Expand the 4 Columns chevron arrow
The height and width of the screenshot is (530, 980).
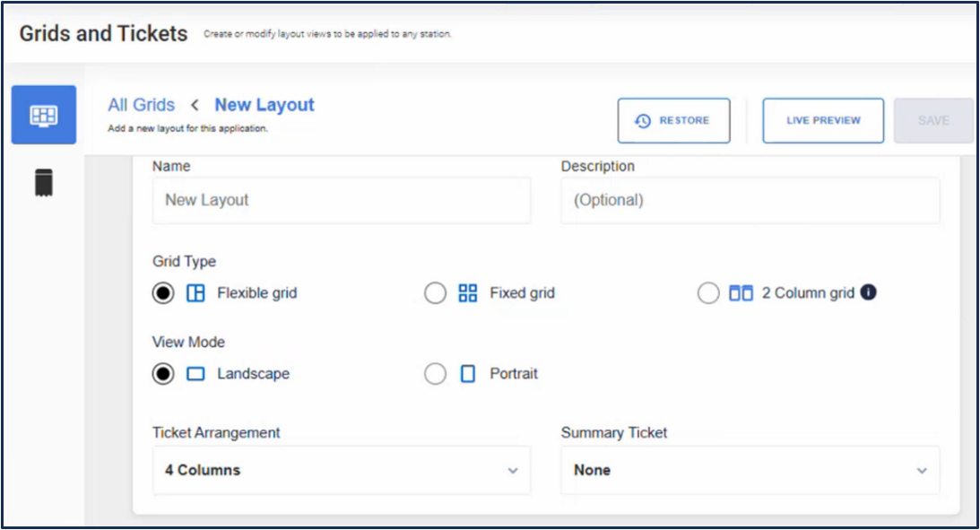513,471
